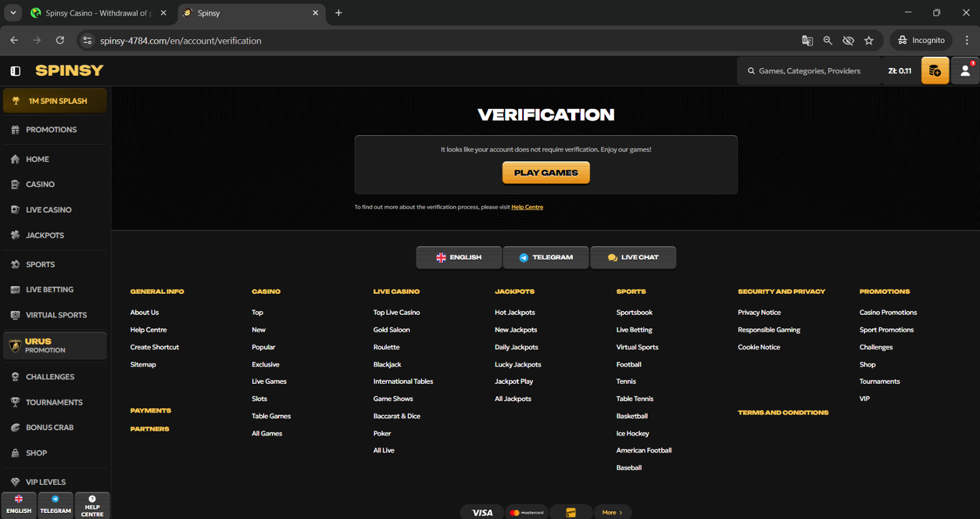Collapse the sidebar using the panel icon
The image size is (980, 519).
[16, 71]
